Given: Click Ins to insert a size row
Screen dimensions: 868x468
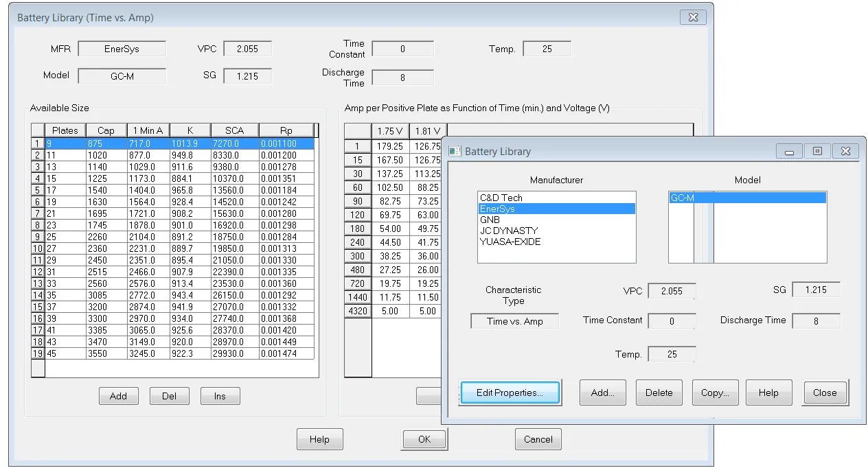Looking at the screenshot, I should coord(220,396).
